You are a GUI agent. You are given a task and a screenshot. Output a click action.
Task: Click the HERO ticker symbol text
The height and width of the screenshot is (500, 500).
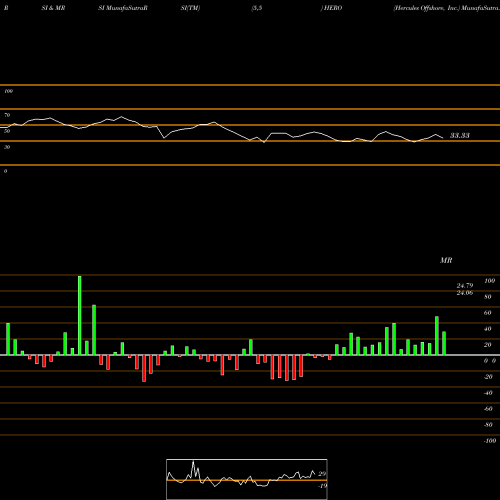[333, 8]
